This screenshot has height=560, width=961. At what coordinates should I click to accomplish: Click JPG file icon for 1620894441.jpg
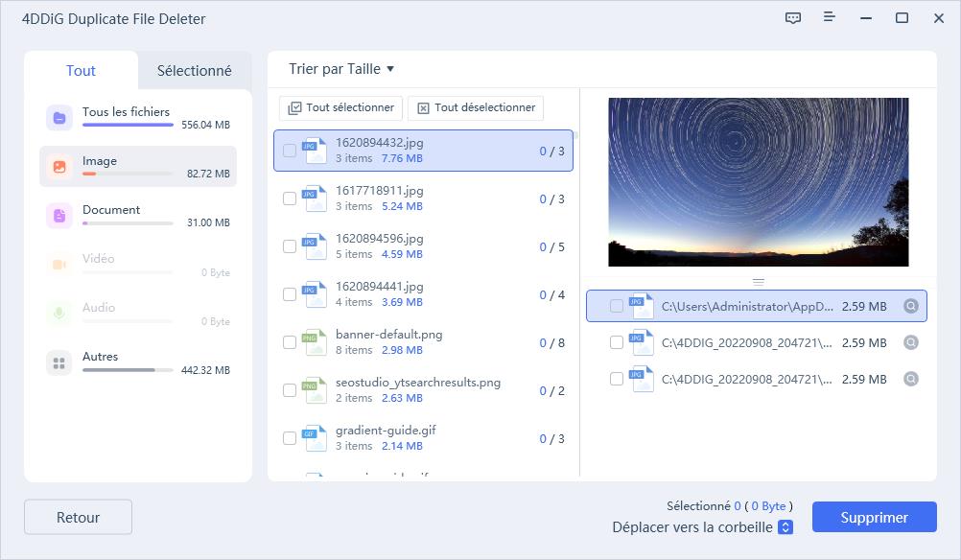click(315, 294)
